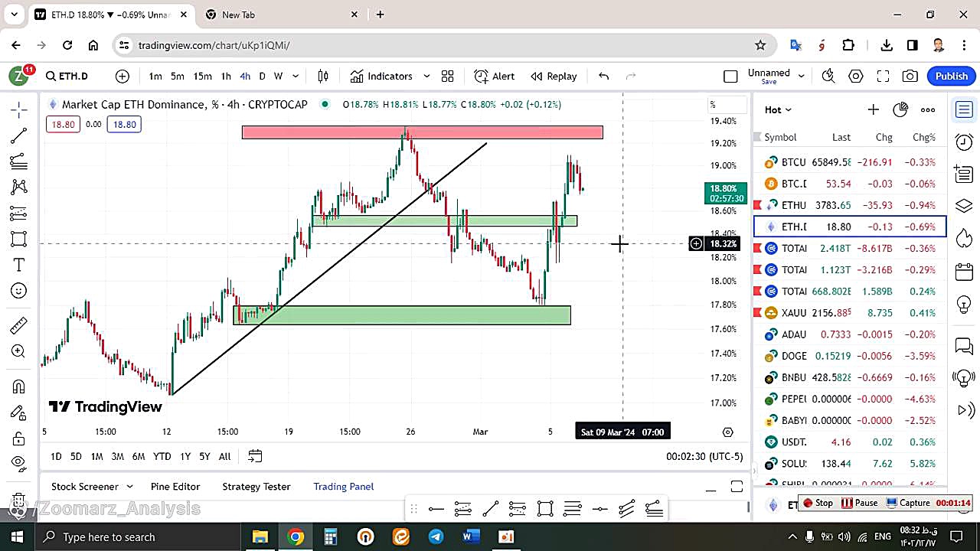Open the Fibonacci retracement tools
This screenshot has height=551, width=980.
tap(19, 161)
